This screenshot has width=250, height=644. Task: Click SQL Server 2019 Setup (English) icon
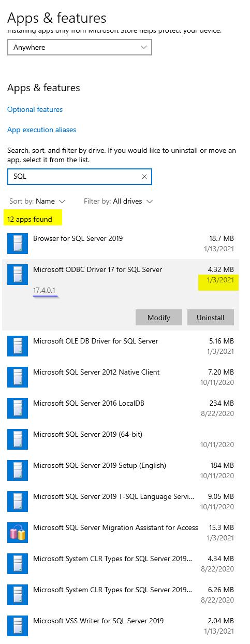[18, 470]
